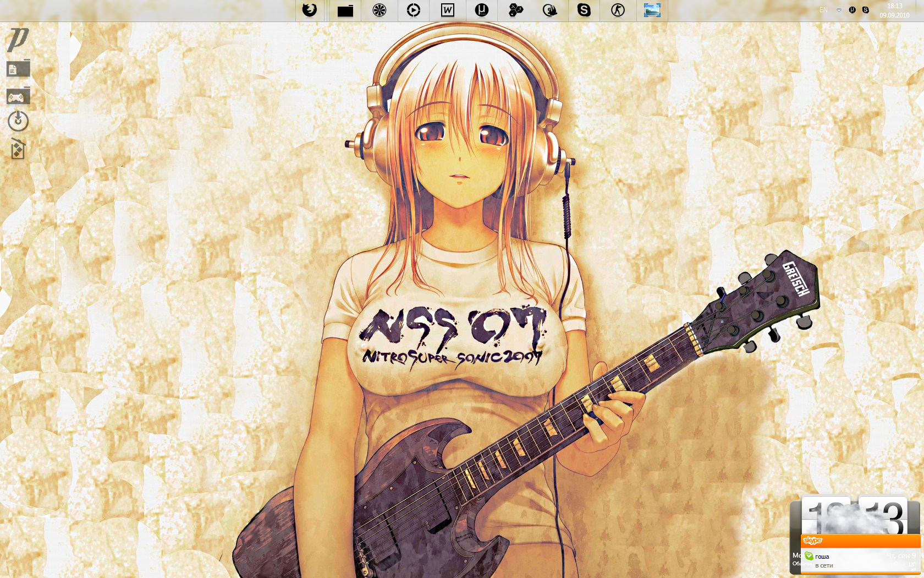Open the flame-disc burner icon in the dock

click(550, 10)
